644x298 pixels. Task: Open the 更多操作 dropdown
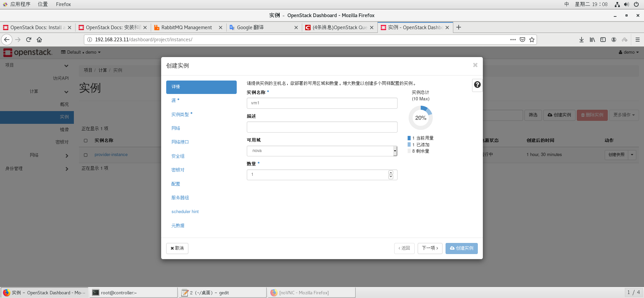coord(624,115)
